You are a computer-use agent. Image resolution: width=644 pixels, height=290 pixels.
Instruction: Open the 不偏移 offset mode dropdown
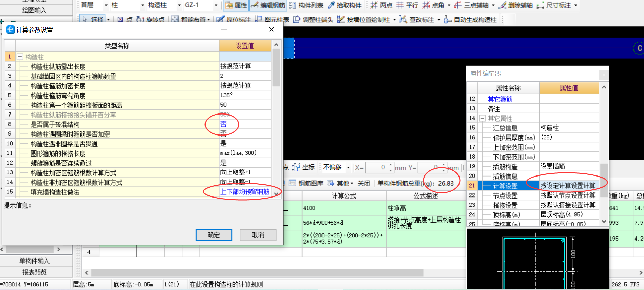pyautogui.click(x=348, y=167)
